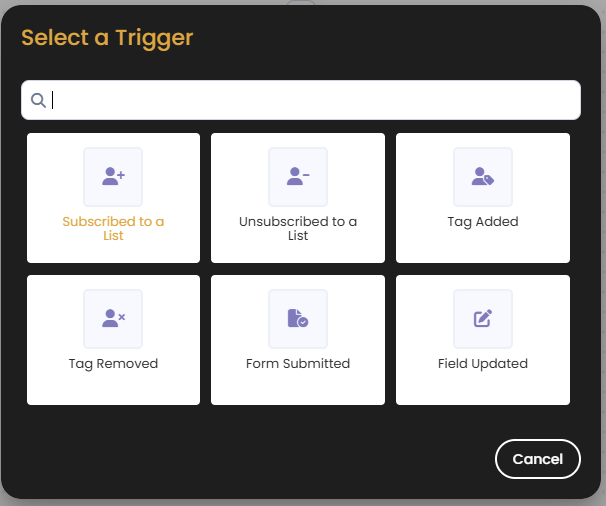The width and height of the screenshot is (606, 506).
Task: Pick the "Form Submitted" text label
Action: 298,364
